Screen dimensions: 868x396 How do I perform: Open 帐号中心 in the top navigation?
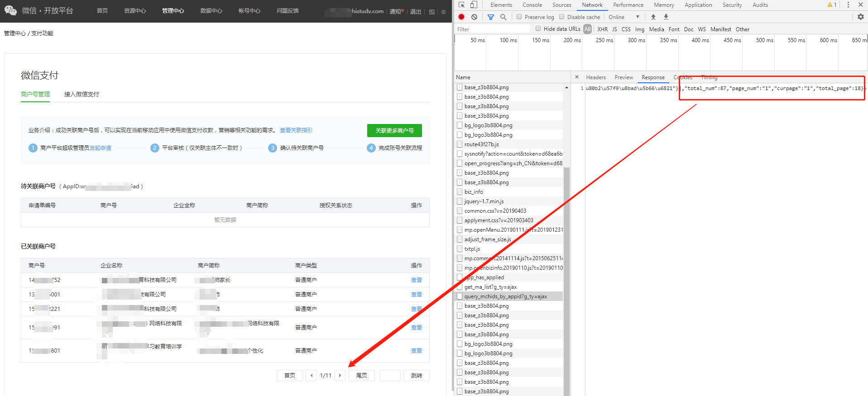coord(249,11)
